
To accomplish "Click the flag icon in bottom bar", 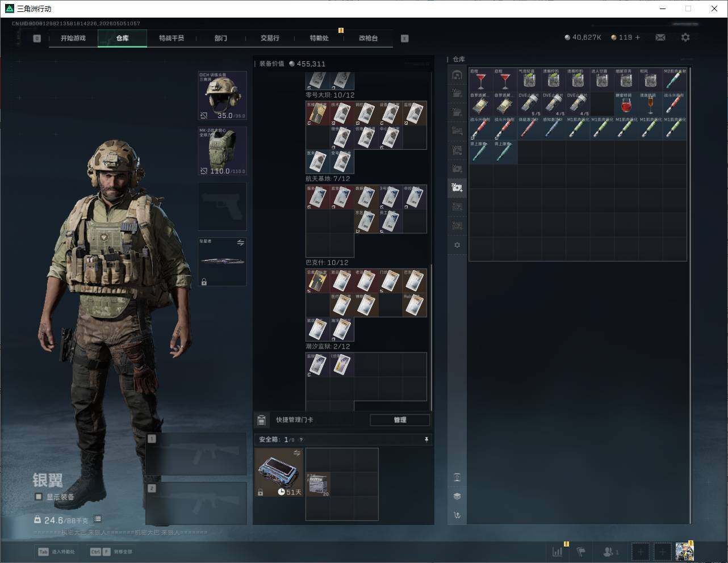I will point(581,552).
